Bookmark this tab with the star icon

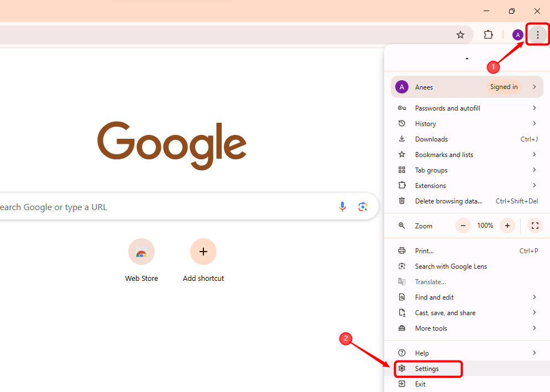[x=460, y=35]
